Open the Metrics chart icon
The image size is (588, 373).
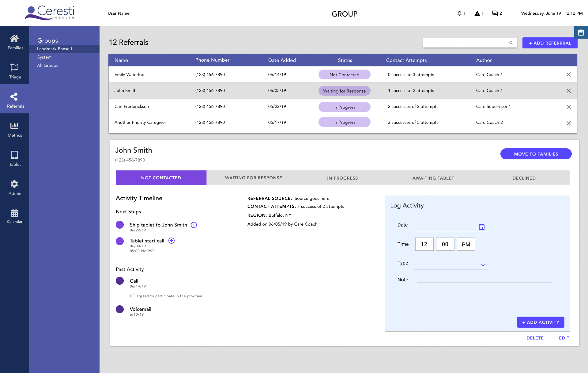(14, 126)
